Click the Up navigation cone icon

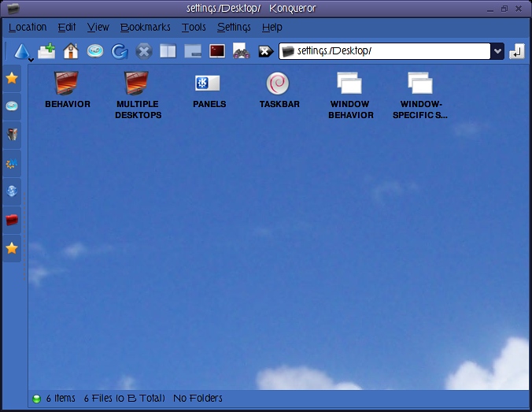[x=22, y=51]
